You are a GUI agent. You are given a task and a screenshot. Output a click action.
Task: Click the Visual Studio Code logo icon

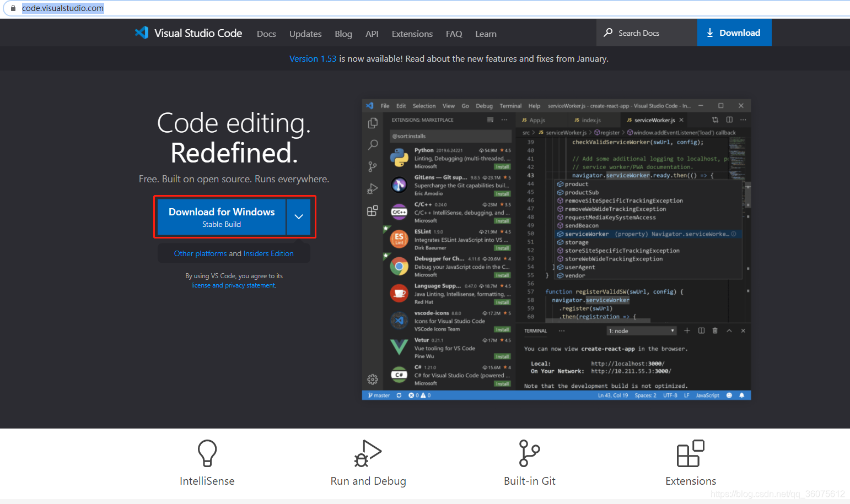(x=142, y=32)
